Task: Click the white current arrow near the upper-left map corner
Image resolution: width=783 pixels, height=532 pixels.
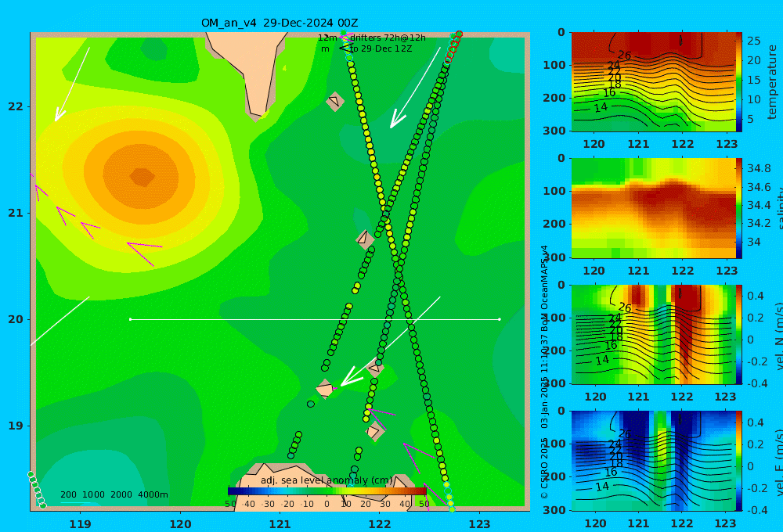Action: pos(72,84)
